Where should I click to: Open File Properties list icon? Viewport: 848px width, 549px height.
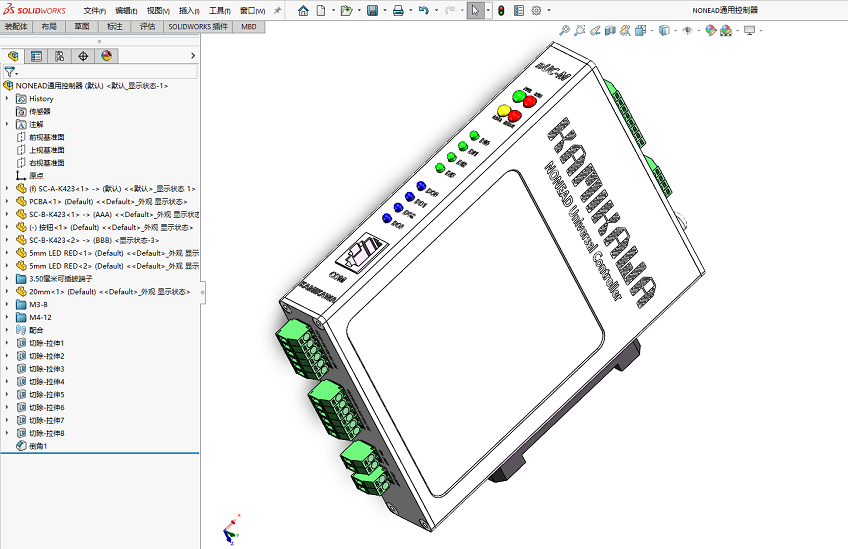tap(519, 10)
